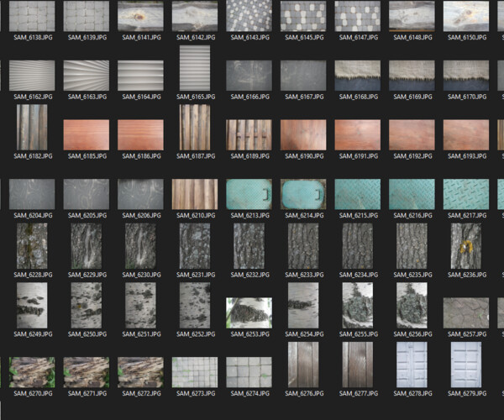Click the SAM_6193.JPG thumbnail
Viewport: 504px width, 420px height.
tap(466, 135)
